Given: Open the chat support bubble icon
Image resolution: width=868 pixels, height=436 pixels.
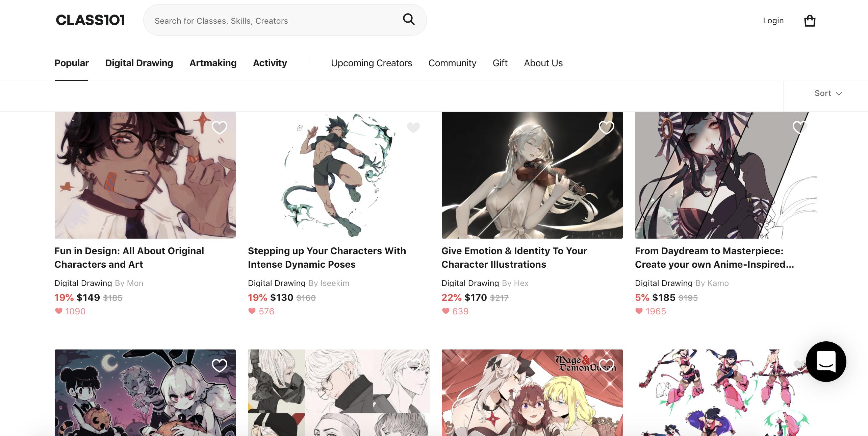Looking at the screenshot, I should (x=826, y=361).
